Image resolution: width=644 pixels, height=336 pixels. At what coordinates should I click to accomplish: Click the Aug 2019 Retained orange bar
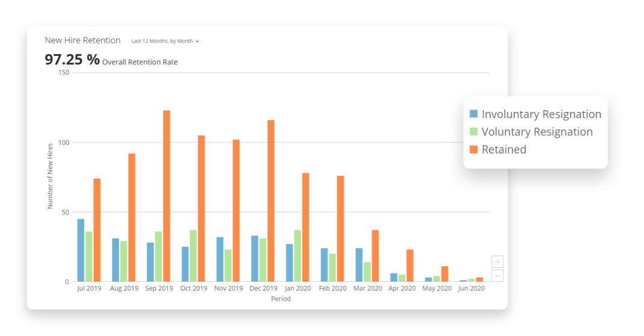(132, 217)
